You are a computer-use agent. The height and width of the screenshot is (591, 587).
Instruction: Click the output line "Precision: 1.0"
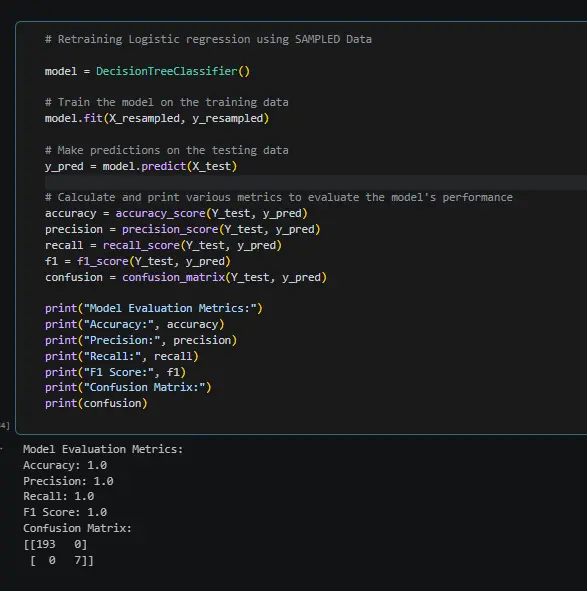coord(68,481)
